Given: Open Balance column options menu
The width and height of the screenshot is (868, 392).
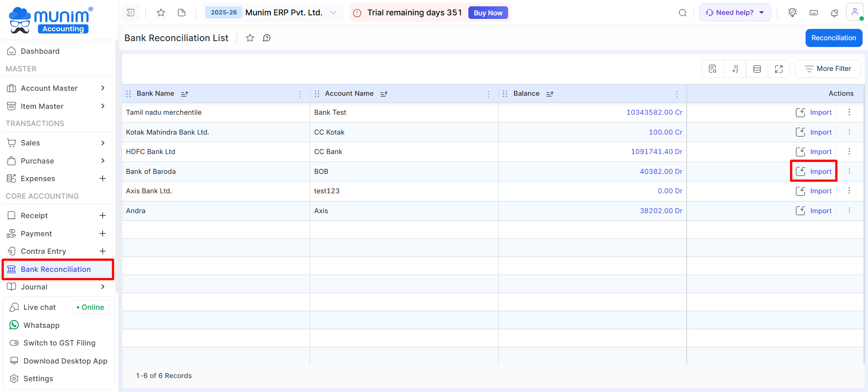Looking at the screenshot, I should [677, 94].
